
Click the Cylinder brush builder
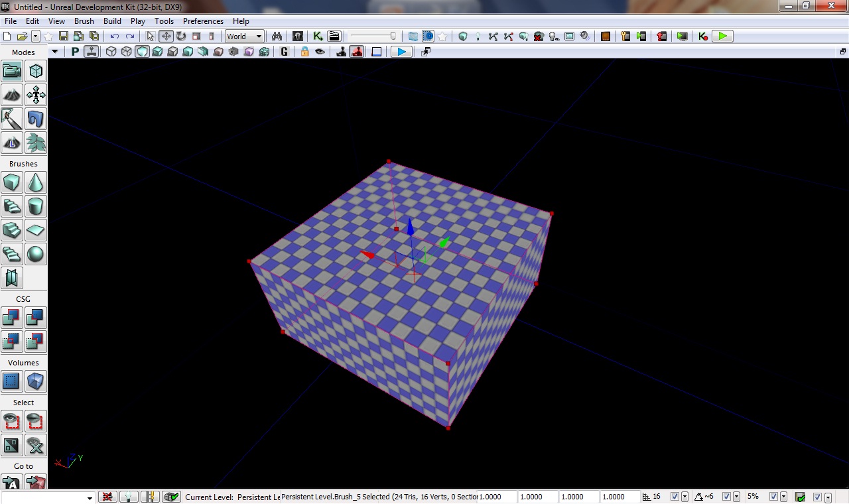pos(36,206)
